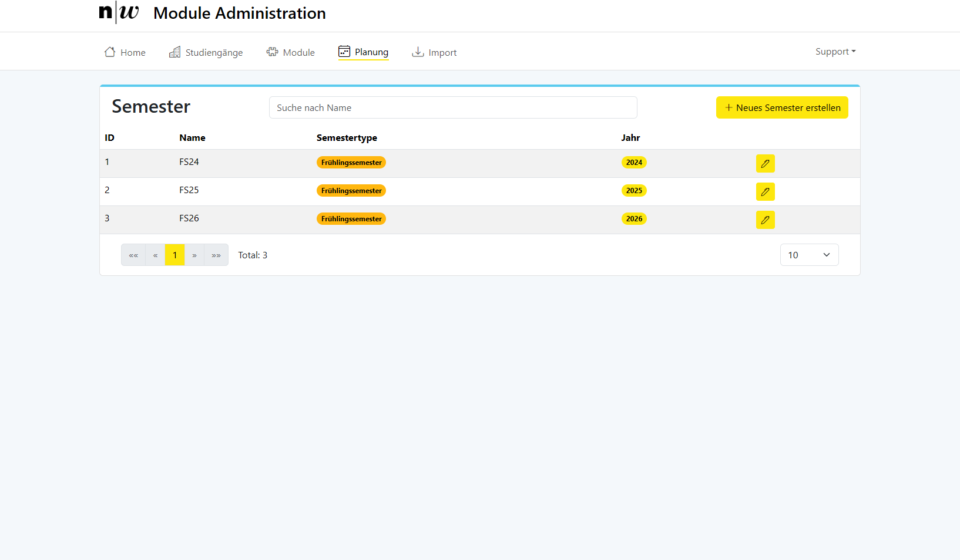960x560 pixels.
Task: Click the 2024 year badge
Action: point(634,163)
